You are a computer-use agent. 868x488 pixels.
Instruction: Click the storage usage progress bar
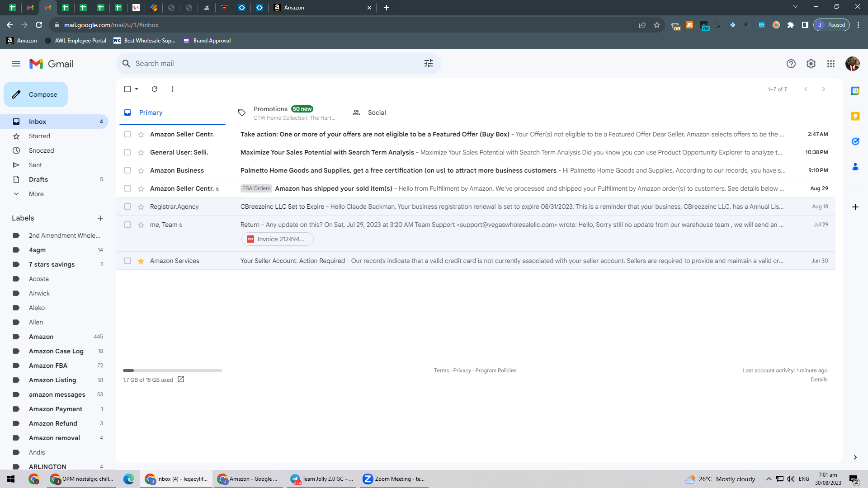(173, 371)
